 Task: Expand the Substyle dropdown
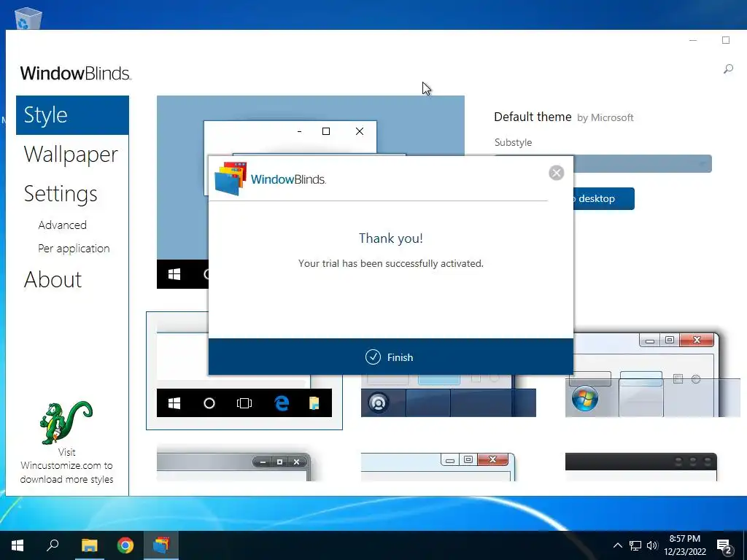[643, 164]
